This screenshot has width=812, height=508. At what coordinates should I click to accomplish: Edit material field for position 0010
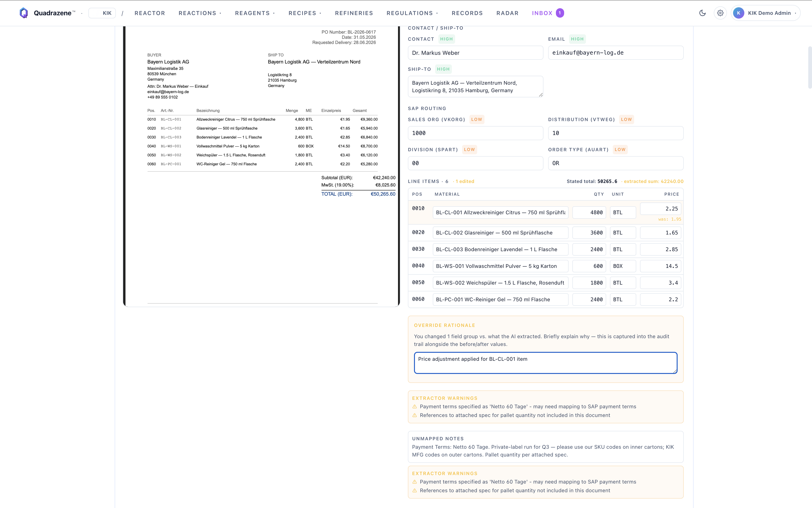point(500,212)
